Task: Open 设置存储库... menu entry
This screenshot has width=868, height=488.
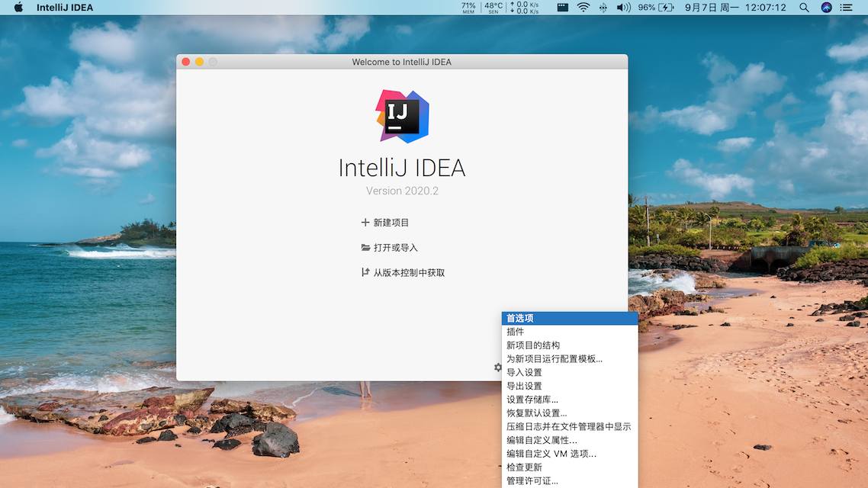Action: click(570, 400)
